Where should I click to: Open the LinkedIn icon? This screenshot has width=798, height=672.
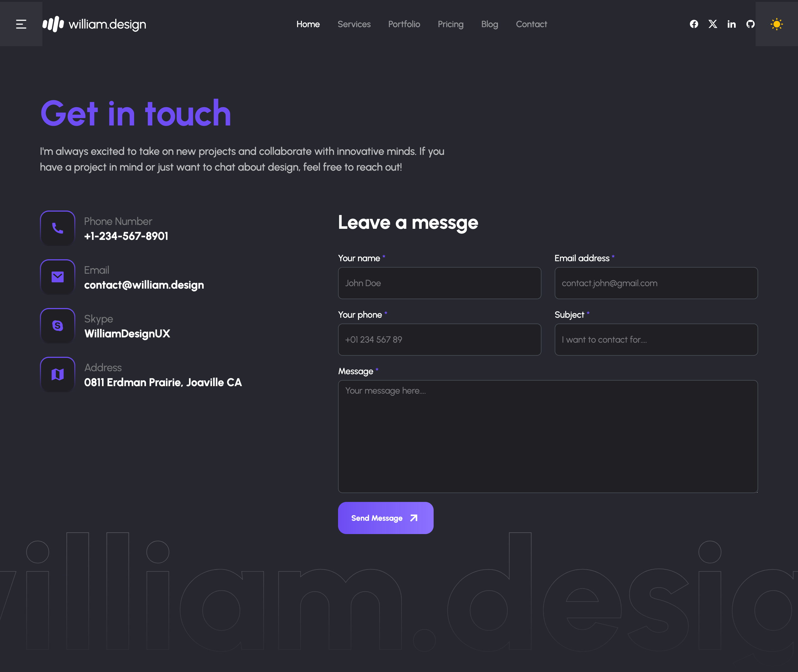point(731,24)
